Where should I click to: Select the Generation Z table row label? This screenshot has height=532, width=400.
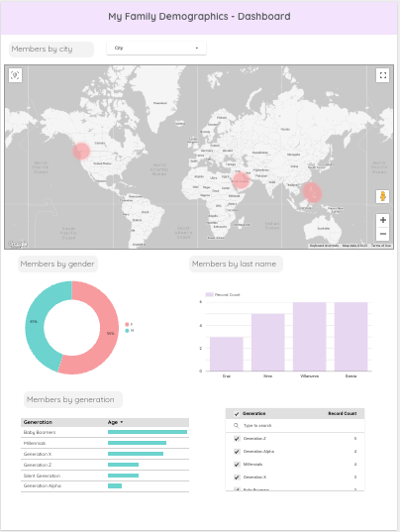coord(38,465)
